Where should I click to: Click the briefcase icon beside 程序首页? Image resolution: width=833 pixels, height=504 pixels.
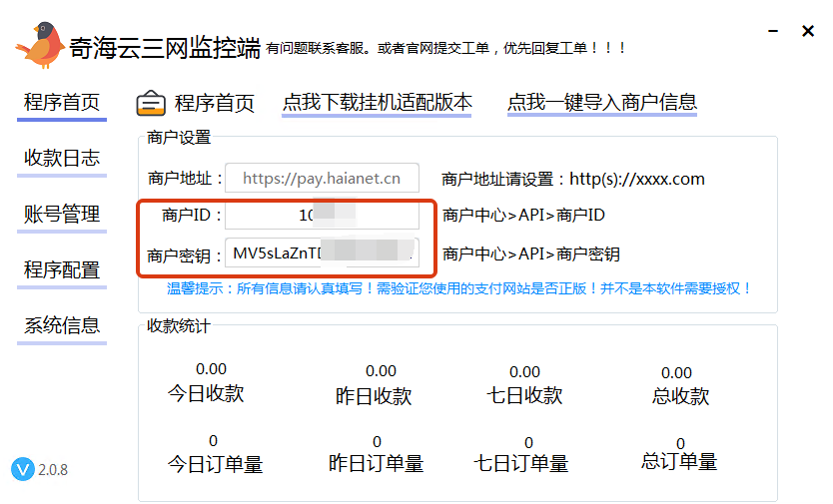click(151, 103)
